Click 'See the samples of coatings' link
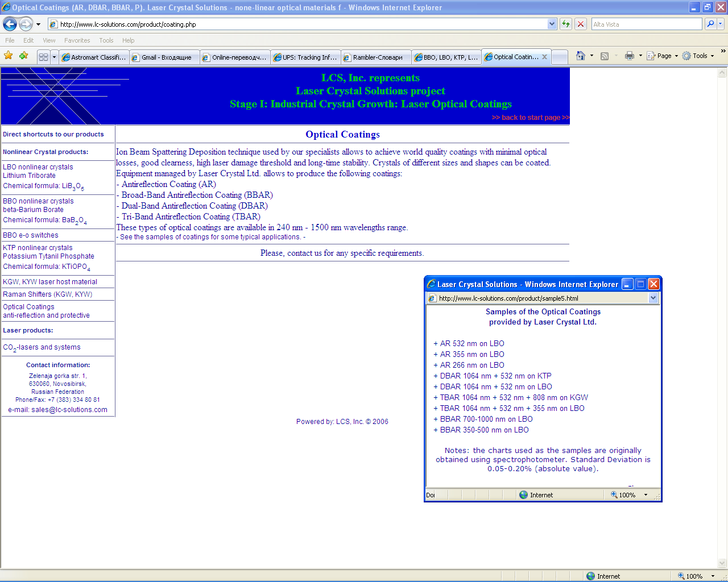This screenshot has width=728, height=582. pyautogui.click(x=210, y=237)
